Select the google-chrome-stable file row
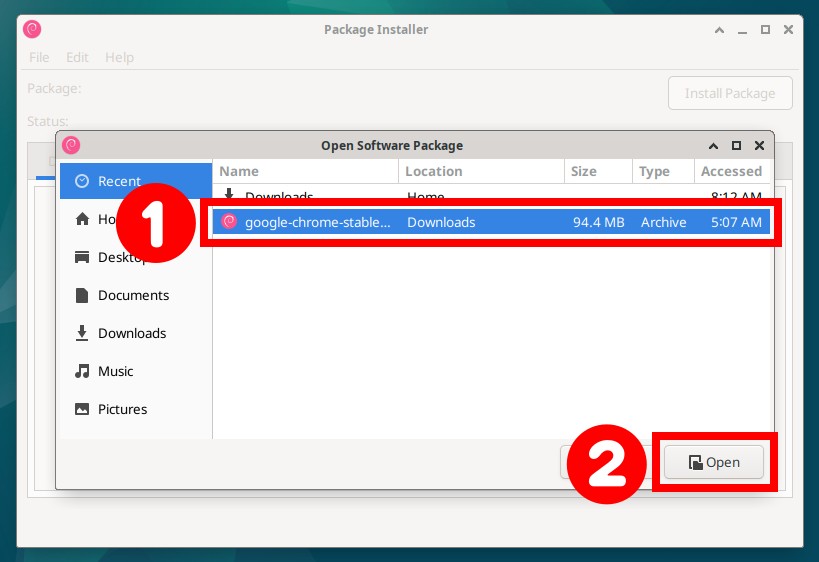 pyautogui.click(x=491, y=222)
